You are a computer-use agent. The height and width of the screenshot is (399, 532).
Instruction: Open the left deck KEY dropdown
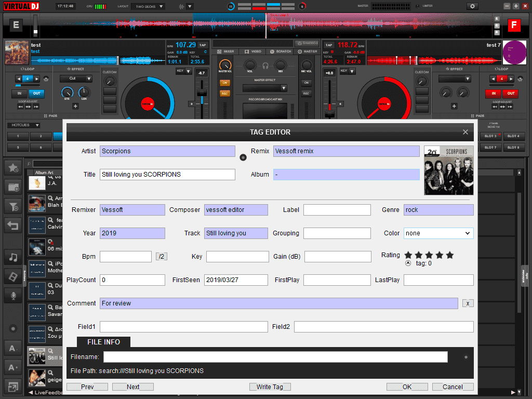[x=183, y=71]
